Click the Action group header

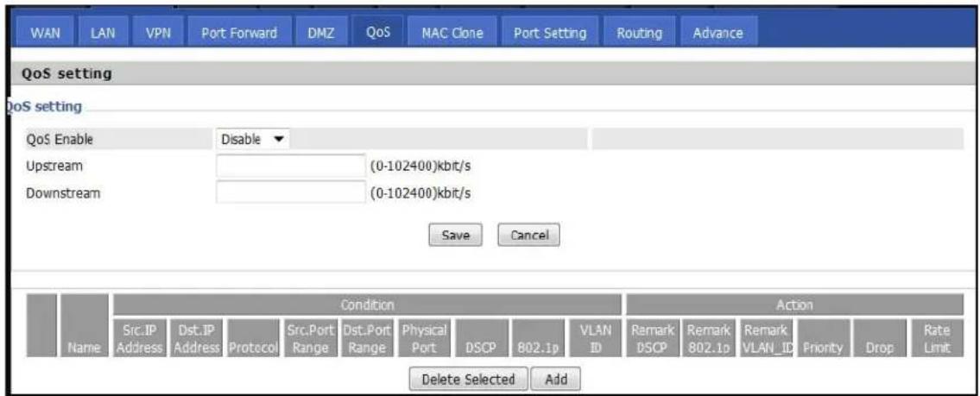[794, 305]
